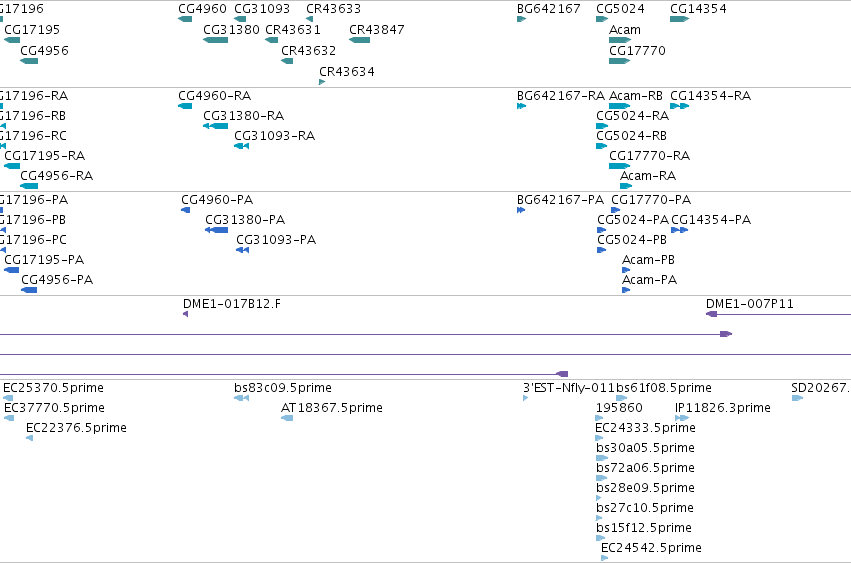Select the CG17770-RA transcript label
Screen dimensions: 851x563
coord(650,156)
